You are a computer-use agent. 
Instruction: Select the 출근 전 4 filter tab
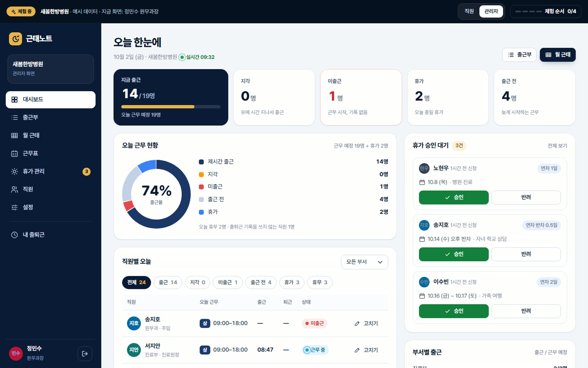click(x=261, y=282)
